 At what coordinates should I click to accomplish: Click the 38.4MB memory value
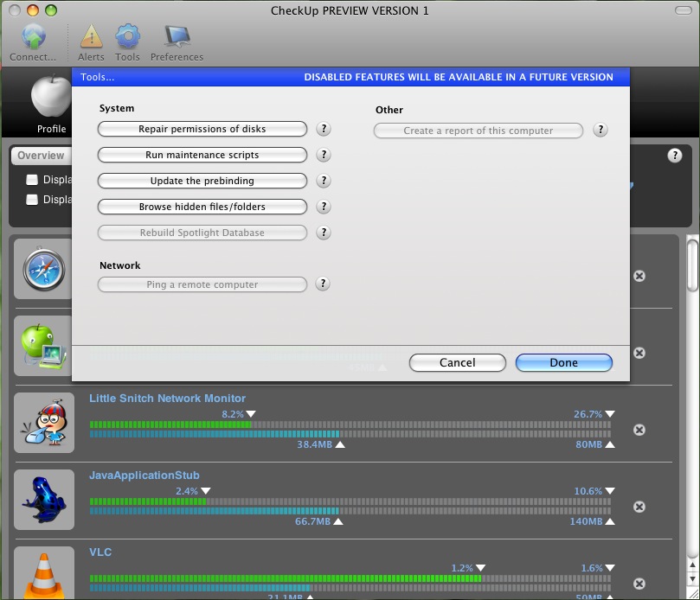(315, 444)
